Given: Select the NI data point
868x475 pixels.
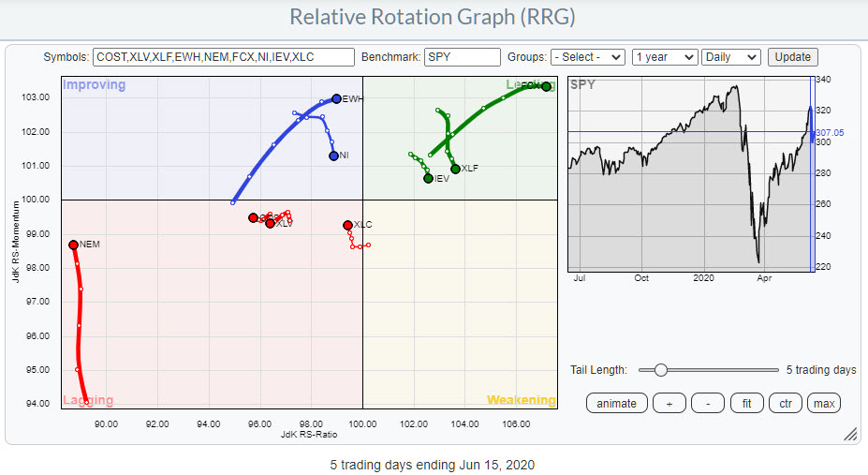Looking at the screenshot, I should (x=333, y=156).
